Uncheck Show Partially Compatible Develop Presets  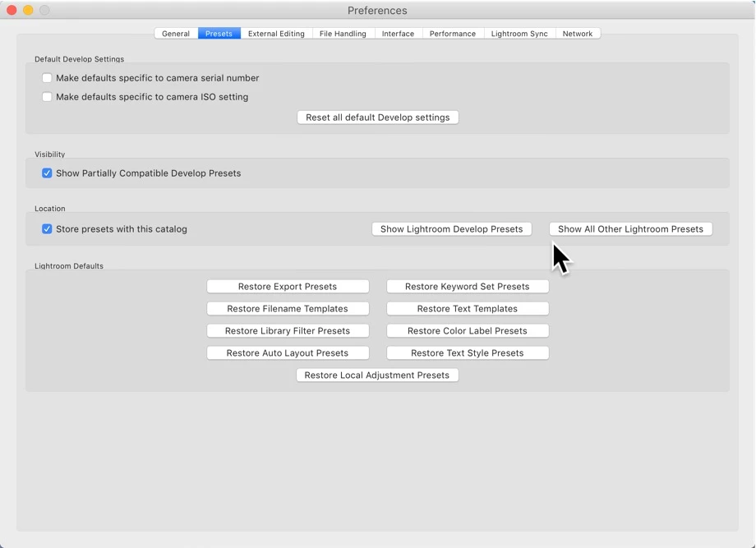(47, 173)
